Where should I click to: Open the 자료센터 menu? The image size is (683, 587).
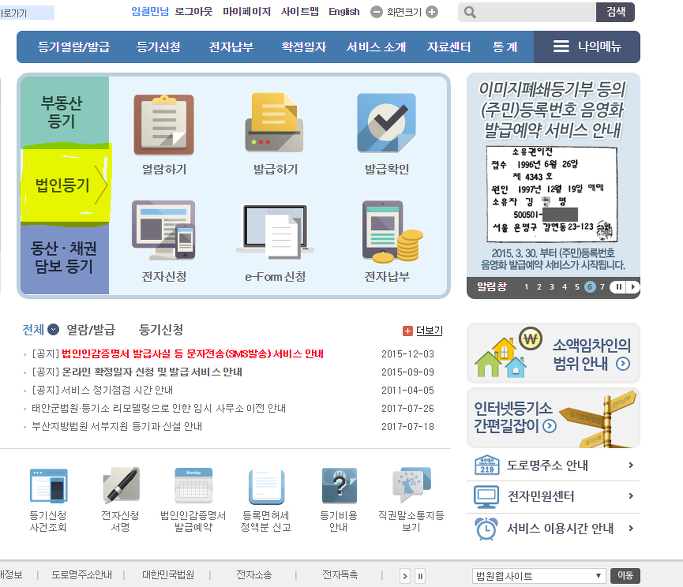[449, 47]
